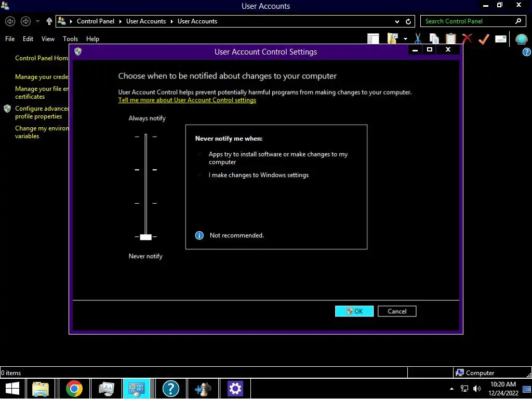The width and height of the screenshot is (532, 399).
Task: Open dropdown arrow next to folder options icon
Action: (x=405, y=38)
